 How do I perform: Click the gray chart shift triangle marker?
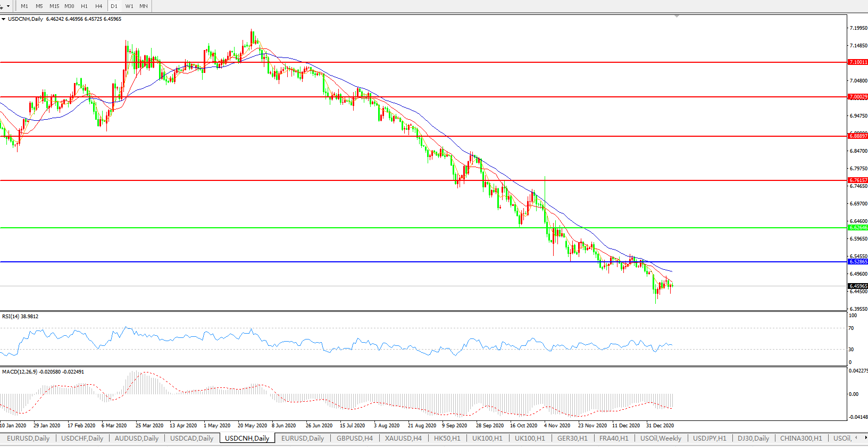point(677,16)
